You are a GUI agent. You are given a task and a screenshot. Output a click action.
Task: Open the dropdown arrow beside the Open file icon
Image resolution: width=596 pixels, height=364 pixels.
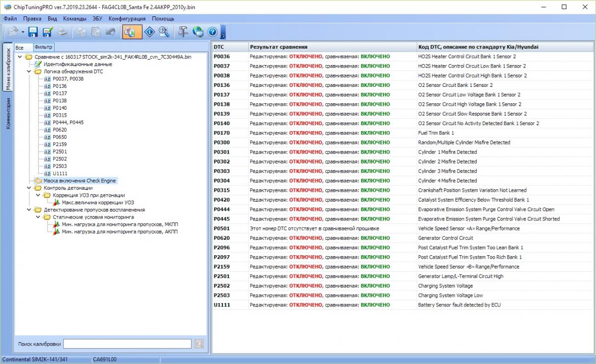point(23,32)
